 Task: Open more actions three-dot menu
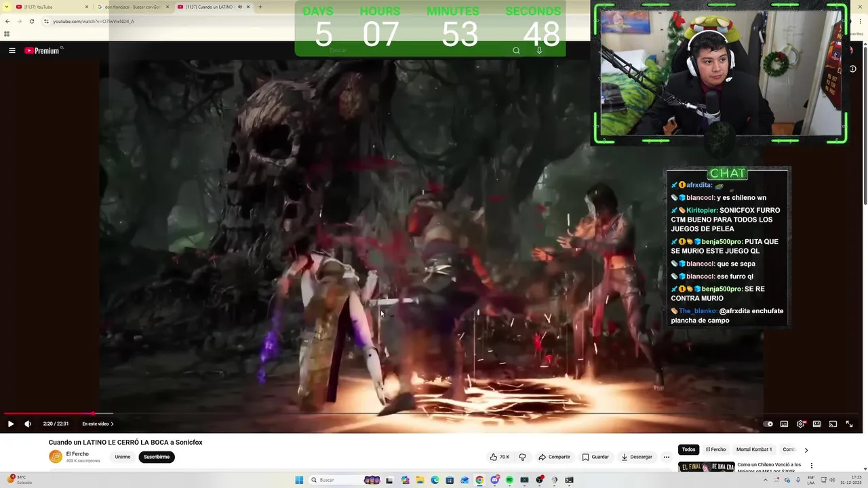666,457
